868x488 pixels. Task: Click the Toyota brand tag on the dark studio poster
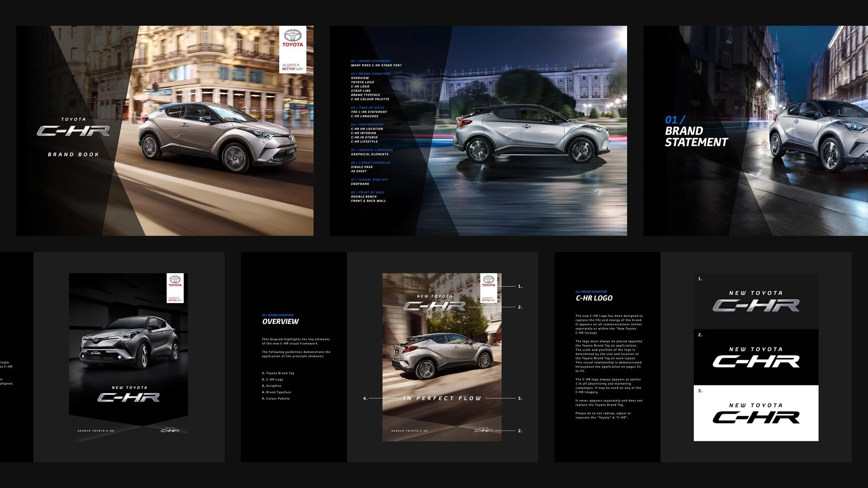coord(175,288)
